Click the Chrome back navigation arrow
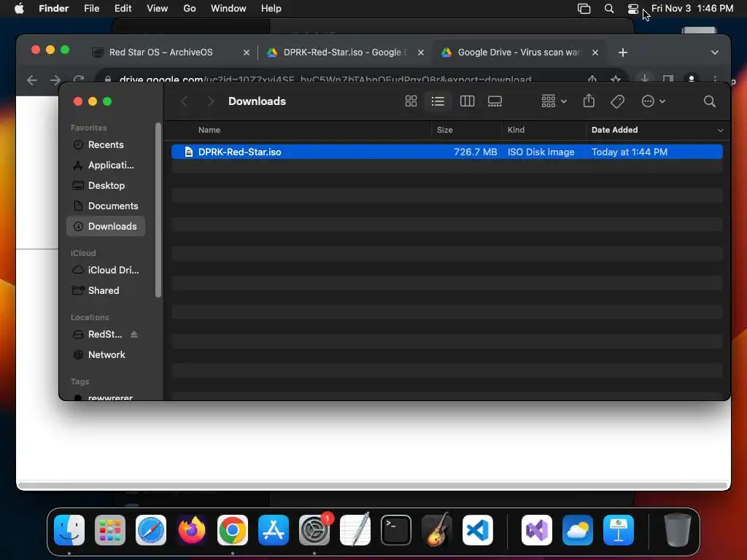 click(x=32, y=80)
